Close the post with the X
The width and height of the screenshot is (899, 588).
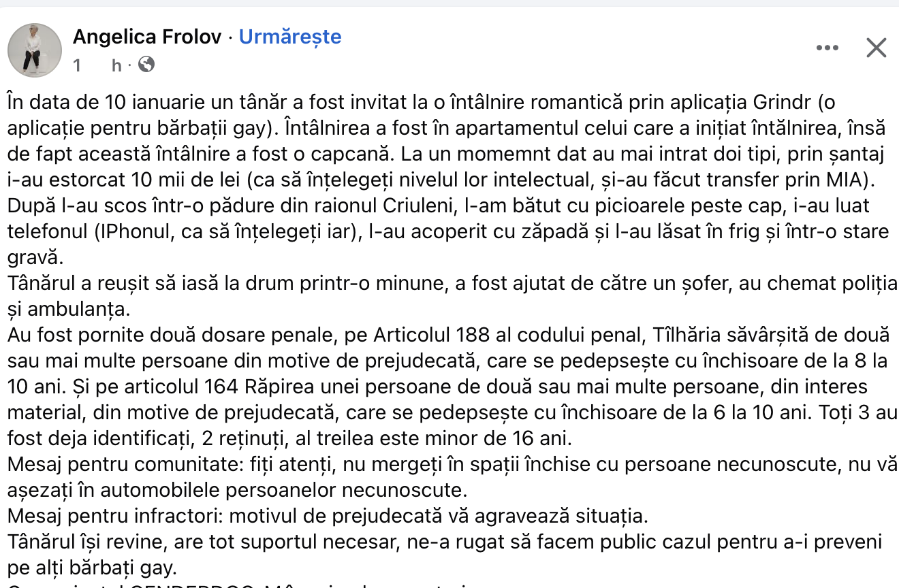pos(876,48)
